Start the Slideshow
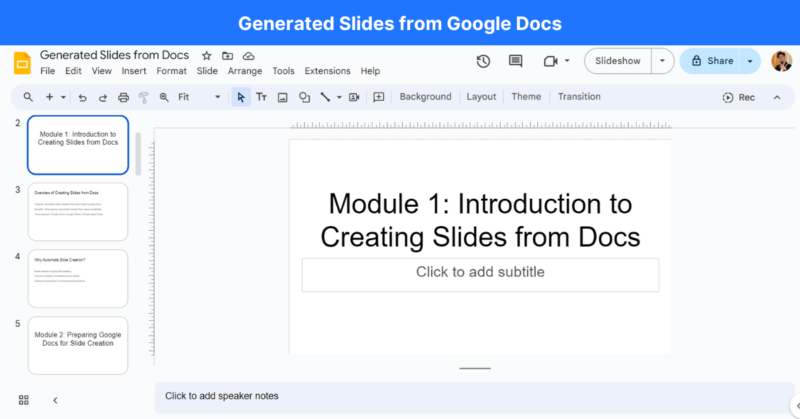The height and width of the screenshot is (419, 800). [x=618, y=61]
